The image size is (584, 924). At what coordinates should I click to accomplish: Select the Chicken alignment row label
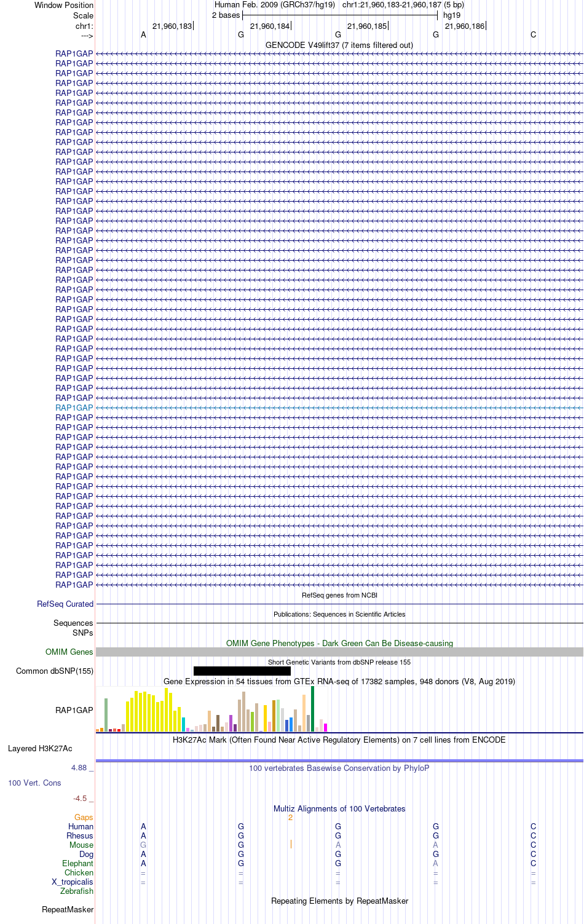click(79, 872)
